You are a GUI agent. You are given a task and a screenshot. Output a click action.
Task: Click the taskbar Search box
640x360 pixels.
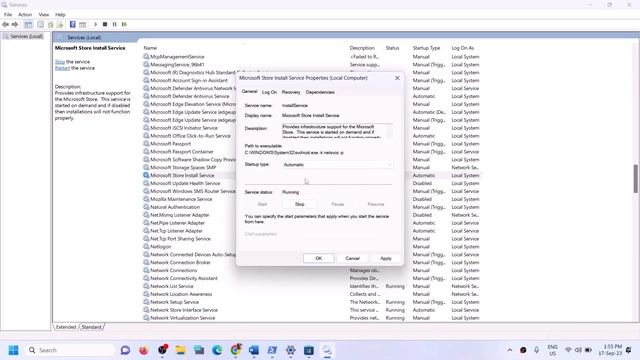tap(71, 350)
